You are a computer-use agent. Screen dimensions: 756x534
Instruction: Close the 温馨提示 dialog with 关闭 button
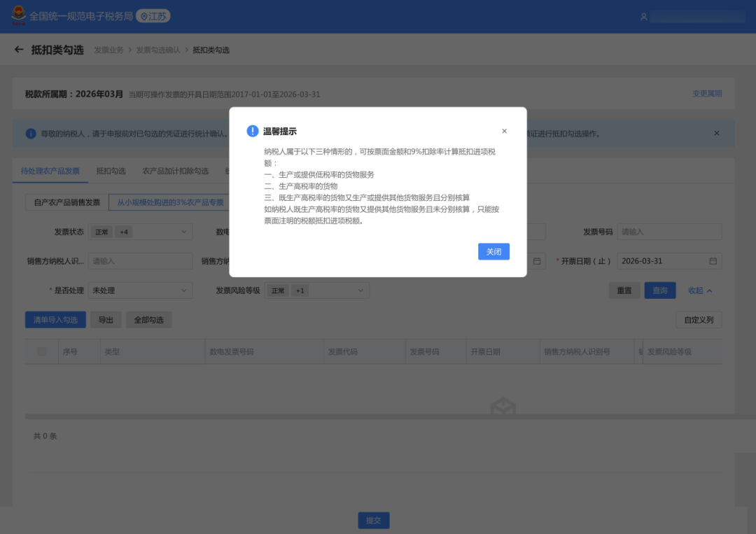(x=493, y=251)
